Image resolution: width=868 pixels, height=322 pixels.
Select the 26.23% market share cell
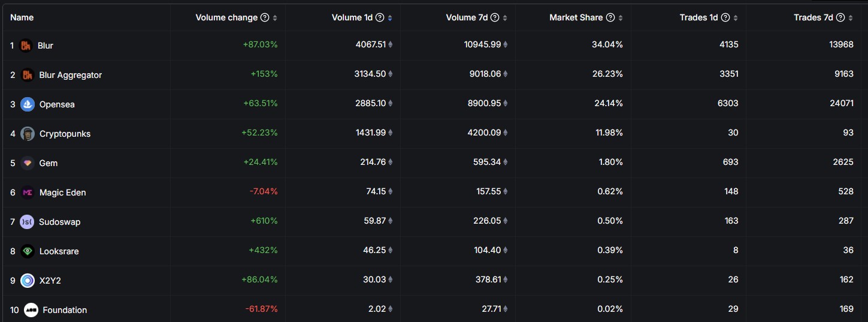tap(607, 74)
